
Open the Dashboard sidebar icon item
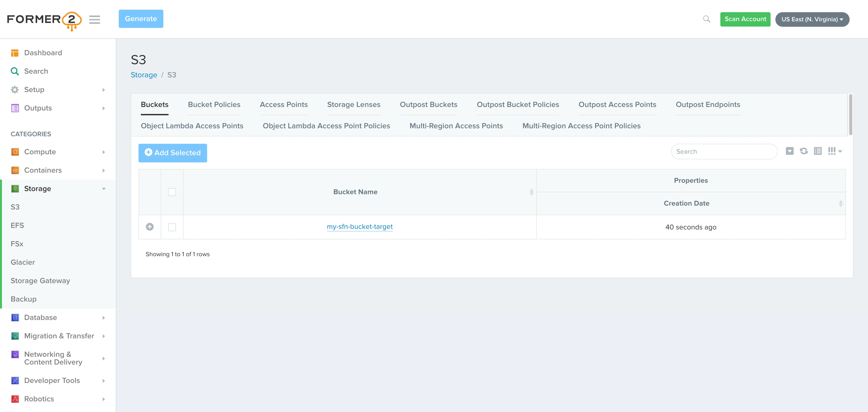pos(15,53)
